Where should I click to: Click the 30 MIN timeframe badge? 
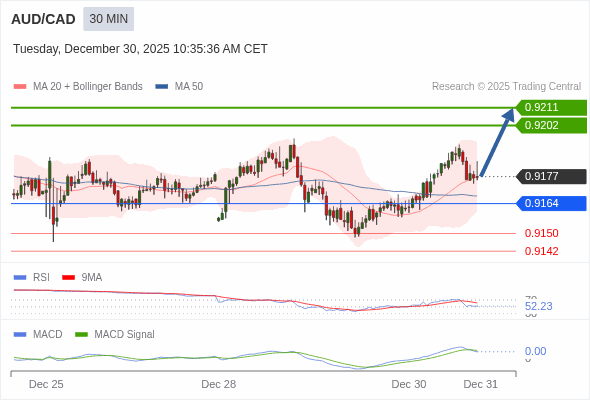[x=108, y=19]
